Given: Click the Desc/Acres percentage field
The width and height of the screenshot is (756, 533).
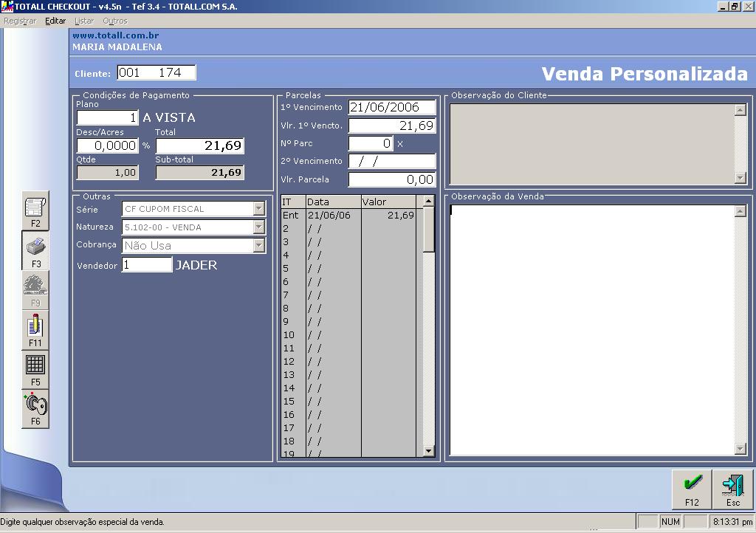Looking at the screenshot, I should click(108, 145).
